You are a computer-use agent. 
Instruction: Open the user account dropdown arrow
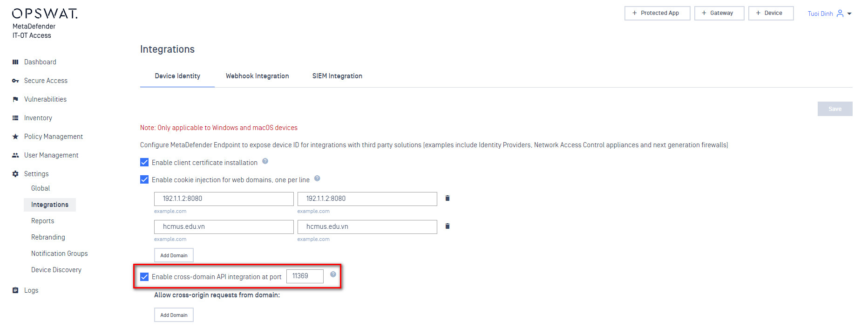(x=849, y=14)
